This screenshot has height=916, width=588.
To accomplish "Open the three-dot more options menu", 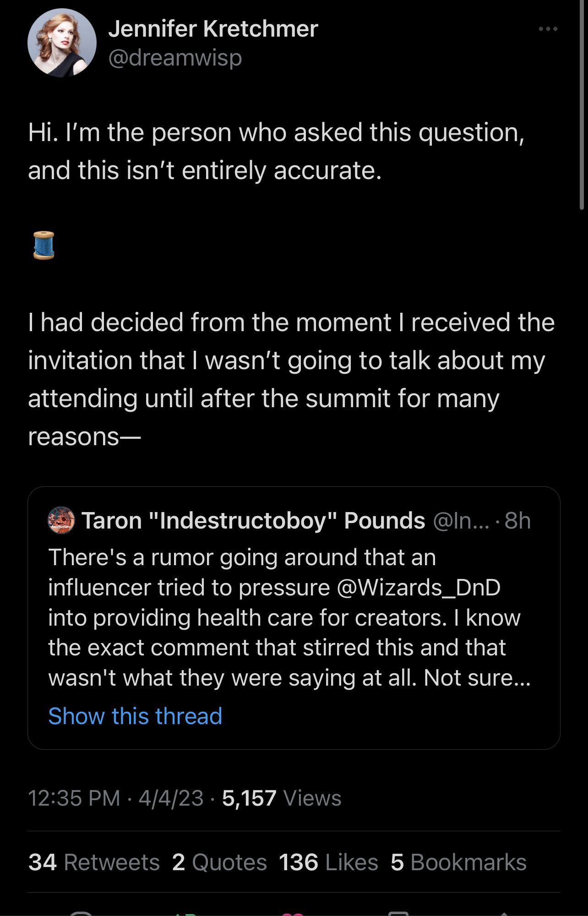I will pos(548,29).
